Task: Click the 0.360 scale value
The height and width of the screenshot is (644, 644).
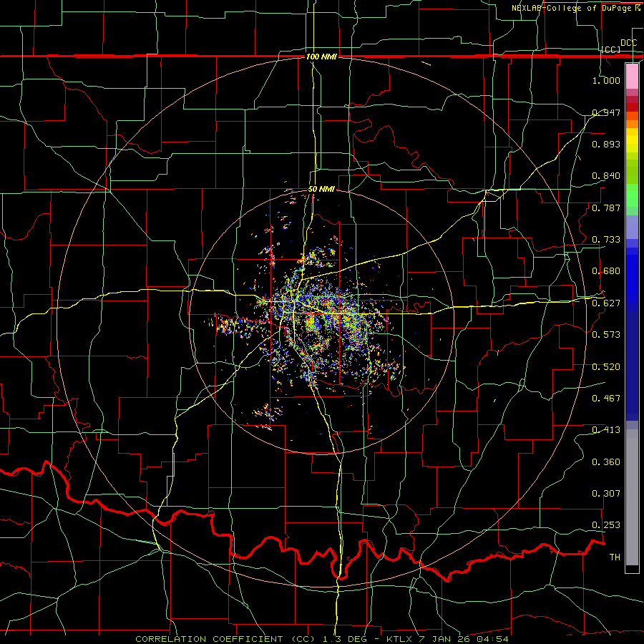Action: pyautogui.click(x=606, y=462)
